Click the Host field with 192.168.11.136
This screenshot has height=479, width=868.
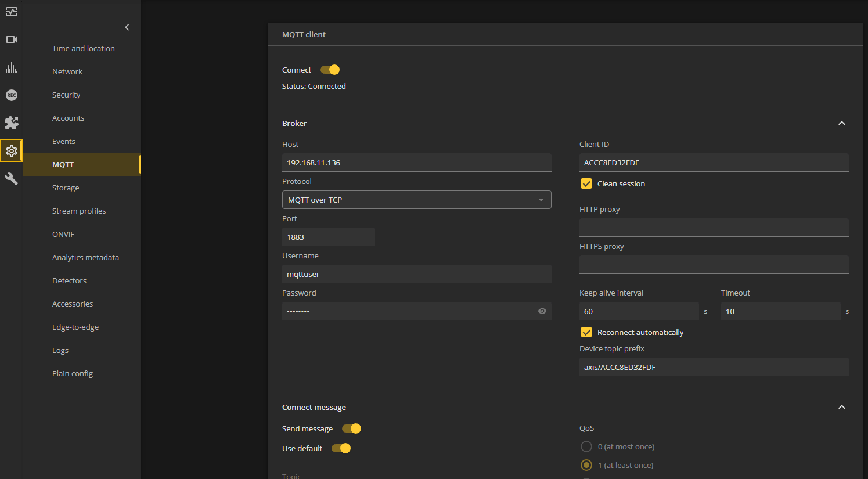(x=417, y=163)
